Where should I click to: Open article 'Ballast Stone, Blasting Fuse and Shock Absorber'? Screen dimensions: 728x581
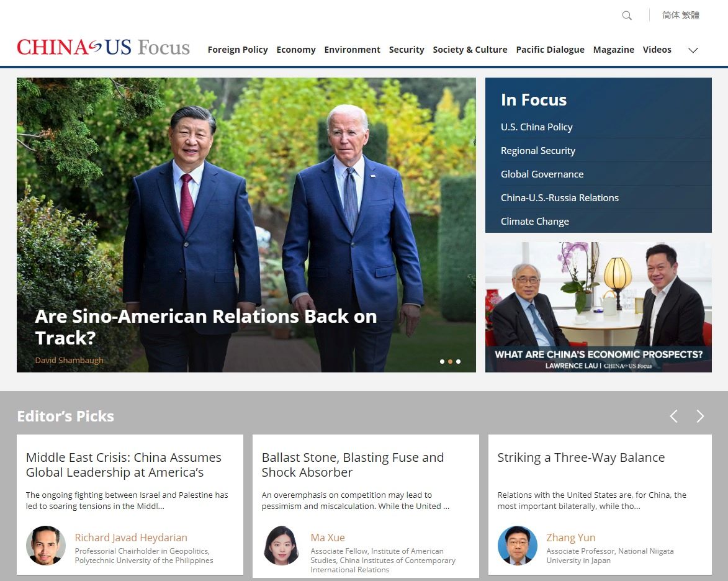pyautogui.click(x=353, y=465)
